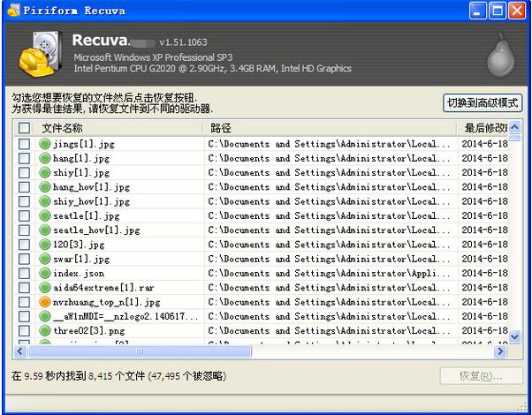
Task: Click the 恢复(R)... recover button
Action: [481, 375]
